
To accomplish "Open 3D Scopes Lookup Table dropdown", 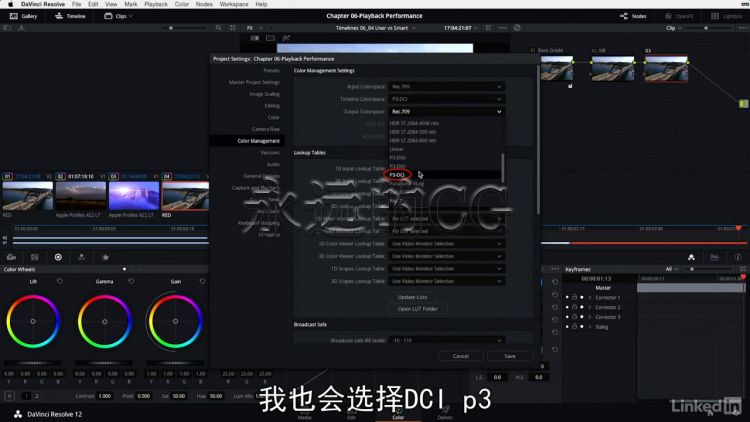I will 446,281.
